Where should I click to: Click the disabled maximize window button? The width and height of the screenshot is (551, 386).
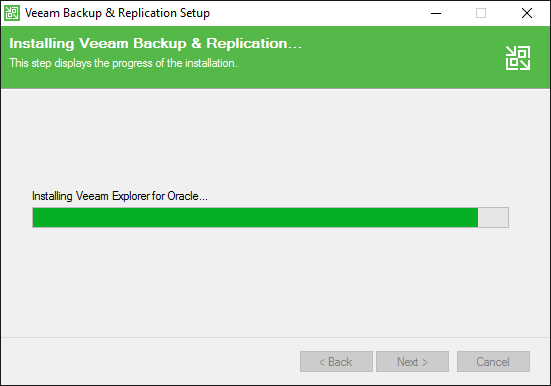pyautogui.click(x=481, y=13)
